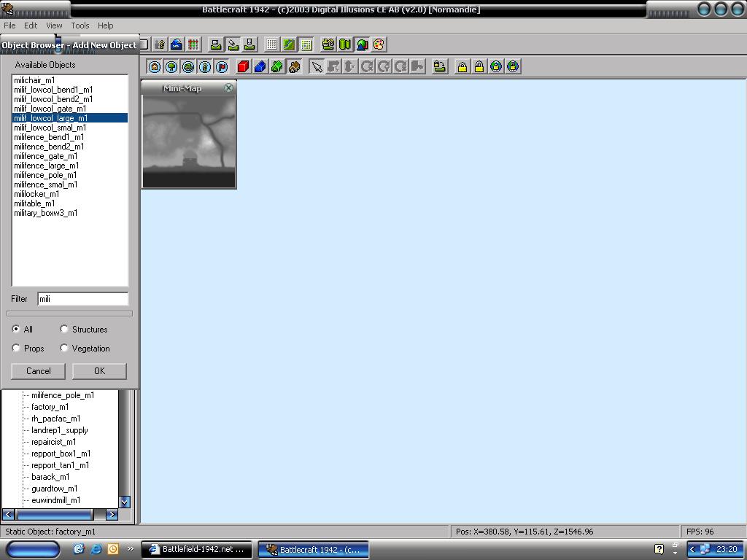Select the Vegetation radio button
This screenshot has height=560, width=747.
(x=64, y=348)
